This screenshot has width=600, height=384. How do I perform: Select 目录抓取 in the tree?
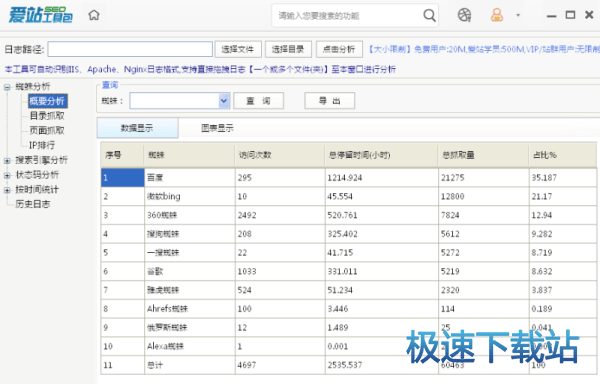47,116
